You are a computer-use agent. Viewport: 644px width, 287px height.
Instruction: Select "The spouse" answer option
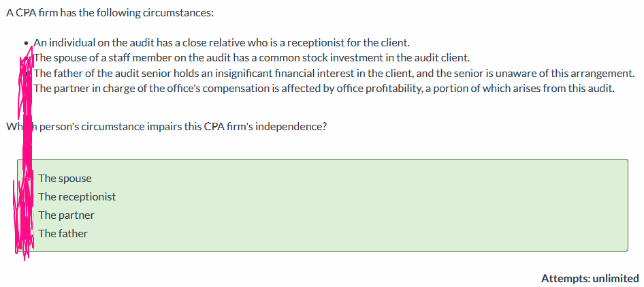65,179
